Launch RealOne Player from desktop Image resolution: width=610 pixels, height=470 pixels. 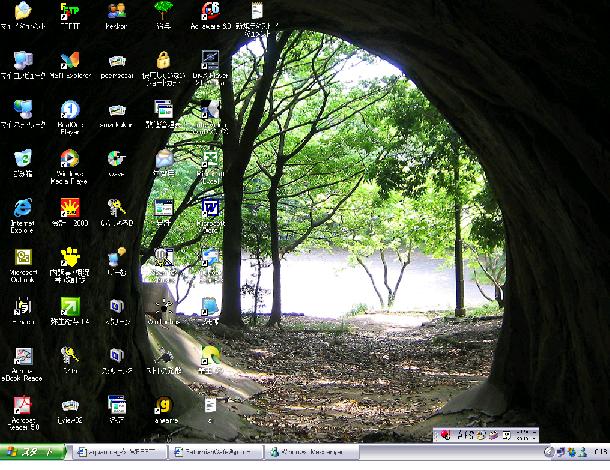(70, 110)
